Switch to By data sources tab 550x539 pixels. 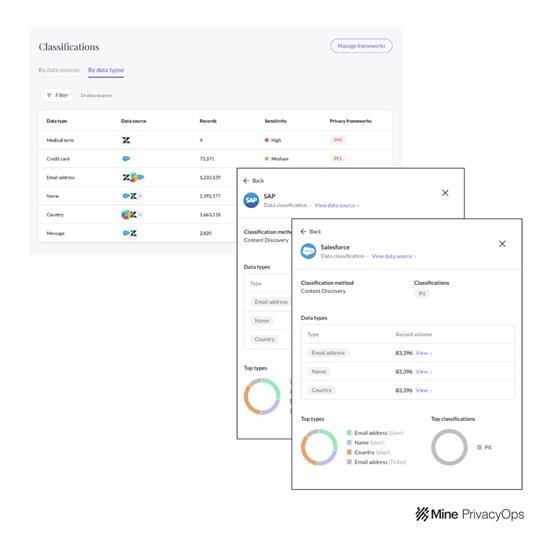(x=59, y=70)
